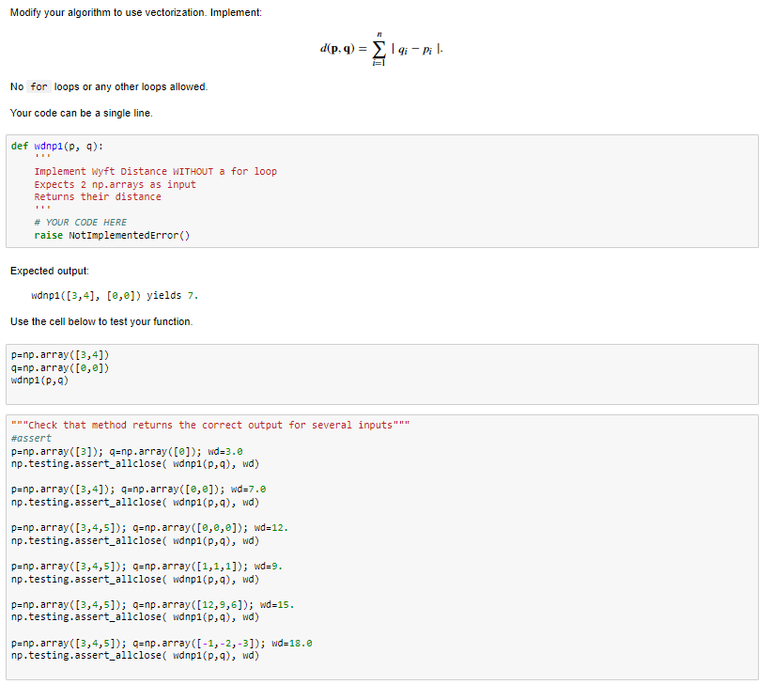Click the 'Expected output:' label

[x=50, y=271]
